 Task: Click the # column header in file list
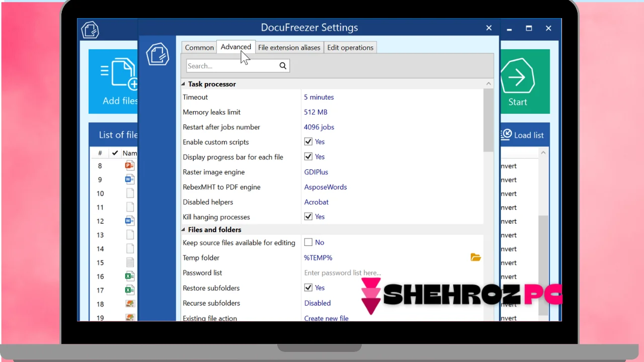(100, 153)
